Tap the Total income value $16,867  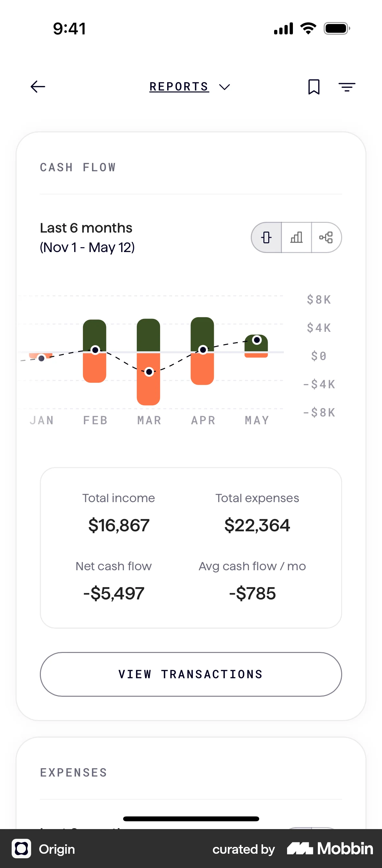(119, 525)
